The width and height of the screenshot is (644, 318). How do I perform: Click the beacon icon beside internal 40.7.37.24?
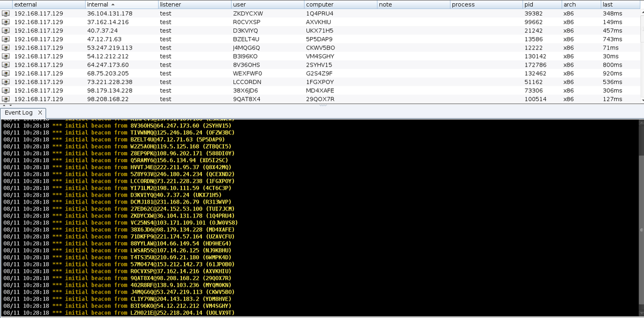tap(6, 31)
